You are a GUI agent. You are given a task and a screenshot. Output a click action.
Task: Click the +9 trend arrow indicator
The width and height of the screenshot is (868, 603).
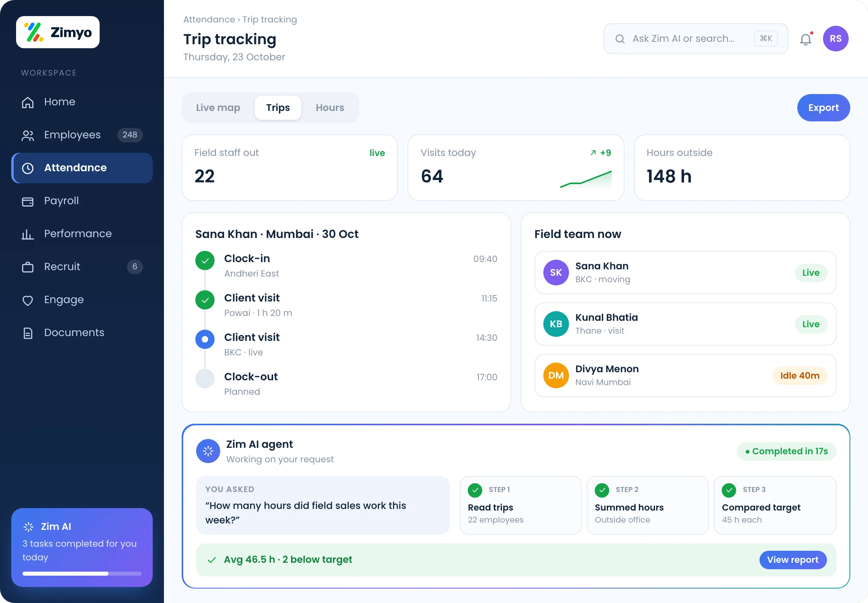(600, 153)
